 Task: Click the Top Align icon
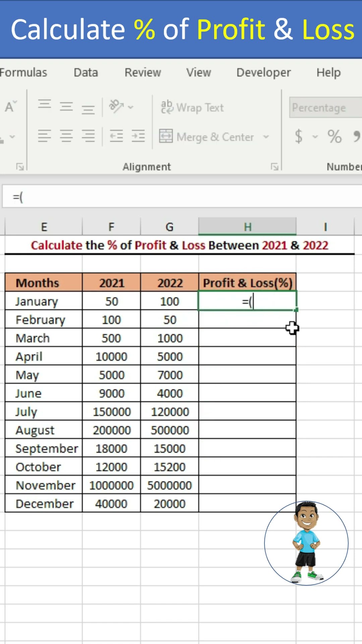[44, 104]
